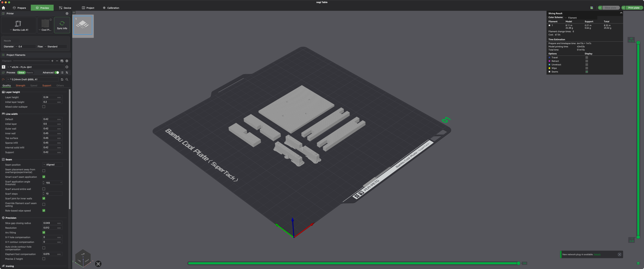Click the edit icon beside eSUN PLA+ filament
Screen dimensions: 644x269
[x=67, y=67]
